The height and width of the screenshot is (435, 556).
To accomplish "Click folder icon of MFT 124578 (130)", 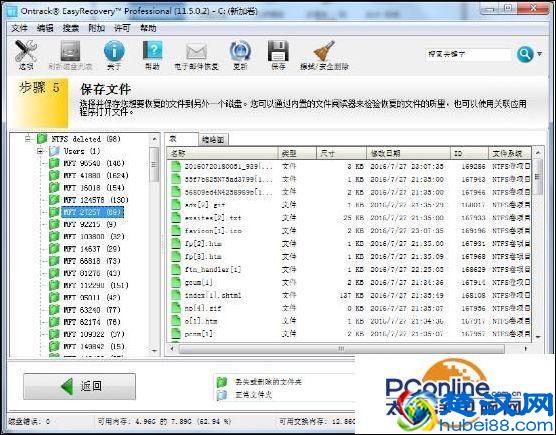I will tap(54, 200).
